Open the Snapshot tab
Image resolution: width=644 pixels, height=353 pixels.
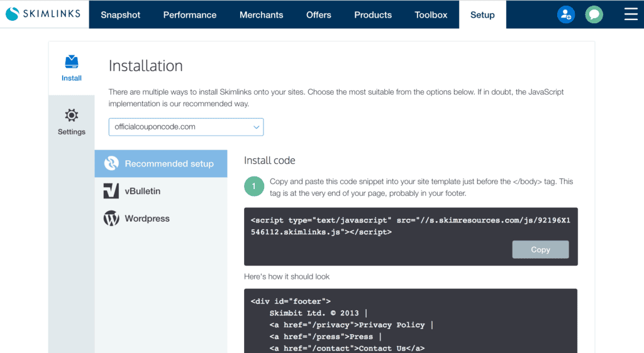[120, 14]
